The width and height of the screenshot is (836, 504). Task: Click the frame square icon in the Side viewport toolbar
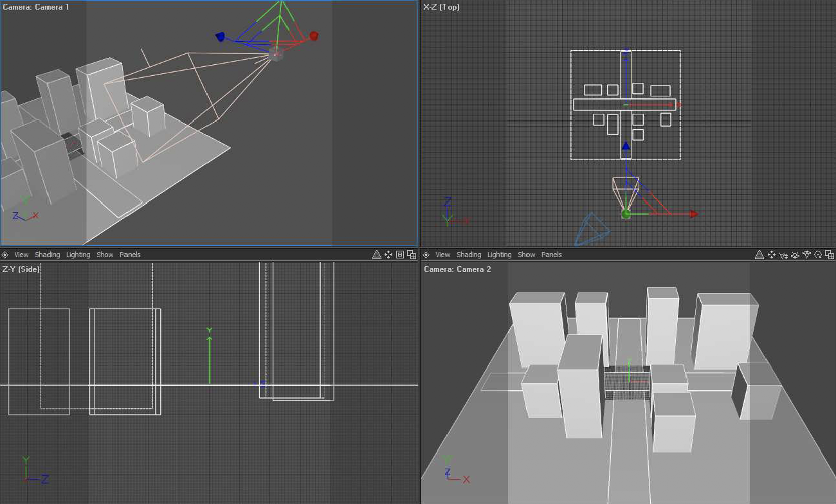point(400,255)
